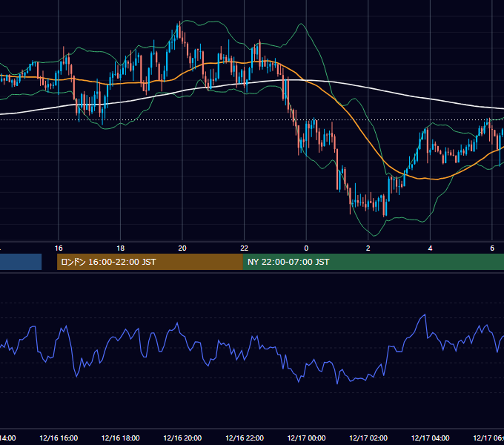
Task: Click hour label '18' under price chart
Action: (121, 248)
